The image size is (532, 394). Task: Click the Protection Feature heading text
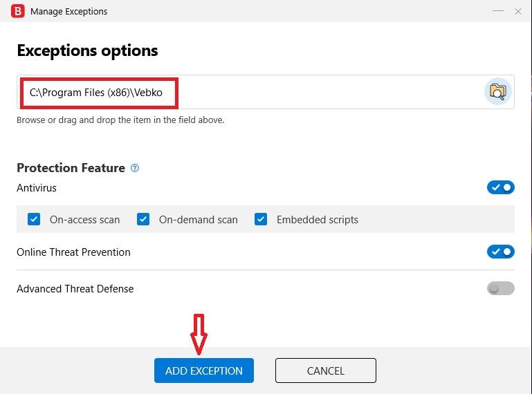pyautogui.click(x=71, y=168)
